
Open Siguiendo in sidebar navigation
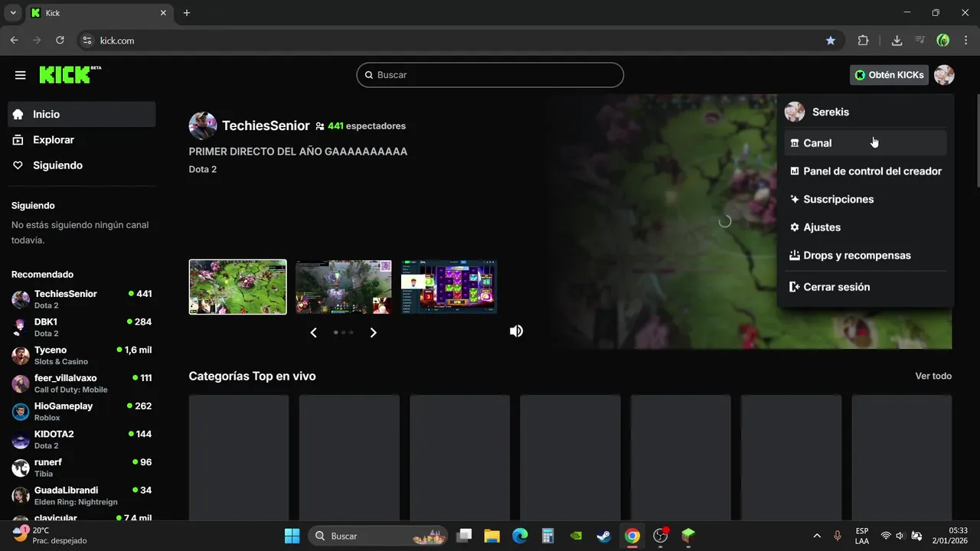(x=82, y=165)
